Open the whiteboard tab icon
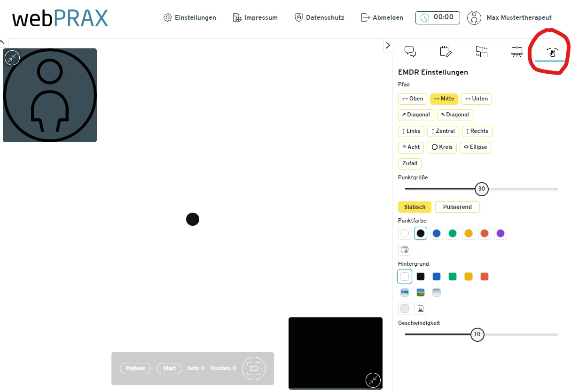Viewport: 571px width, 392px height. [517, 52]
